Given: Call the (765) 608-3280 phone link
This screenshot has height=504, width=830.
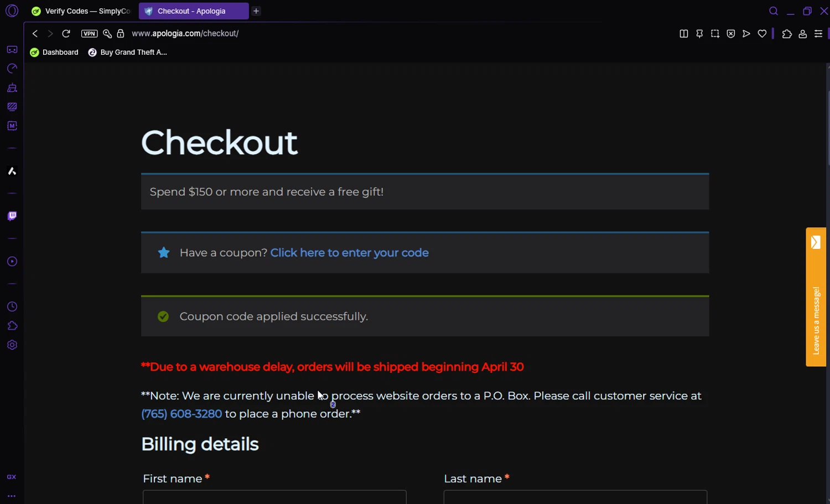Looking at the screenshot, I should [181, 414].
